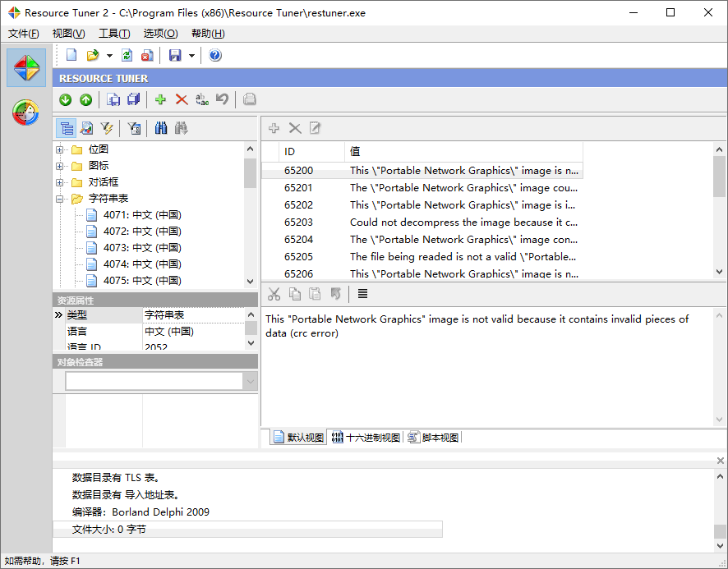The image size is (728, 569).
Task: Click the 值 column header
Action: (x=463, y=152)
